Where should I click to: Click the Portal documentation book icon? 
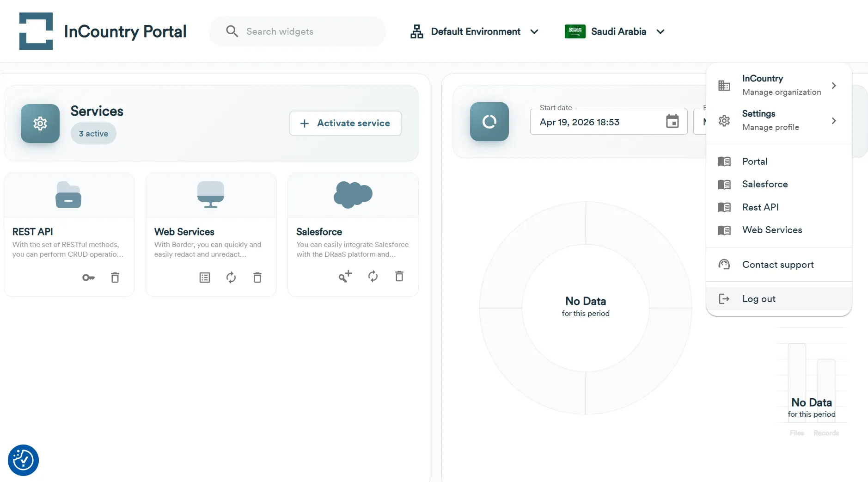724,161
